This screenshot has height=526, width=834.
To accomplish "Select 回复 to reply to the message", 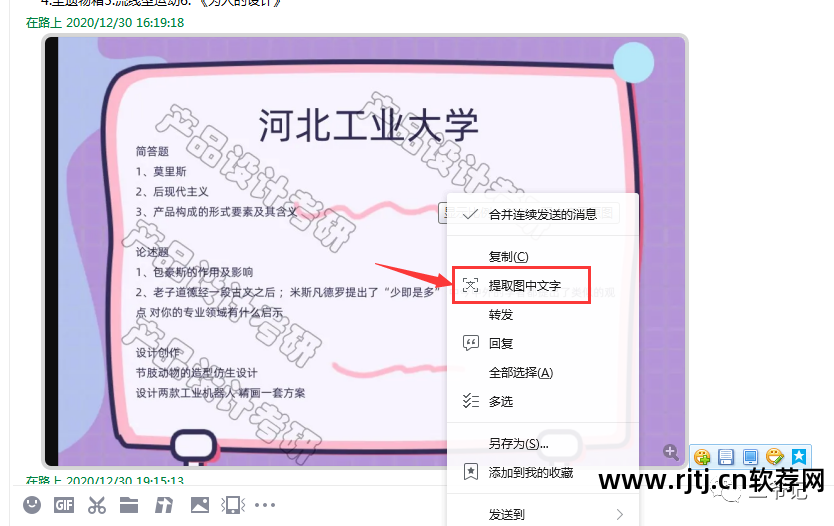I will tap(543, 344).
